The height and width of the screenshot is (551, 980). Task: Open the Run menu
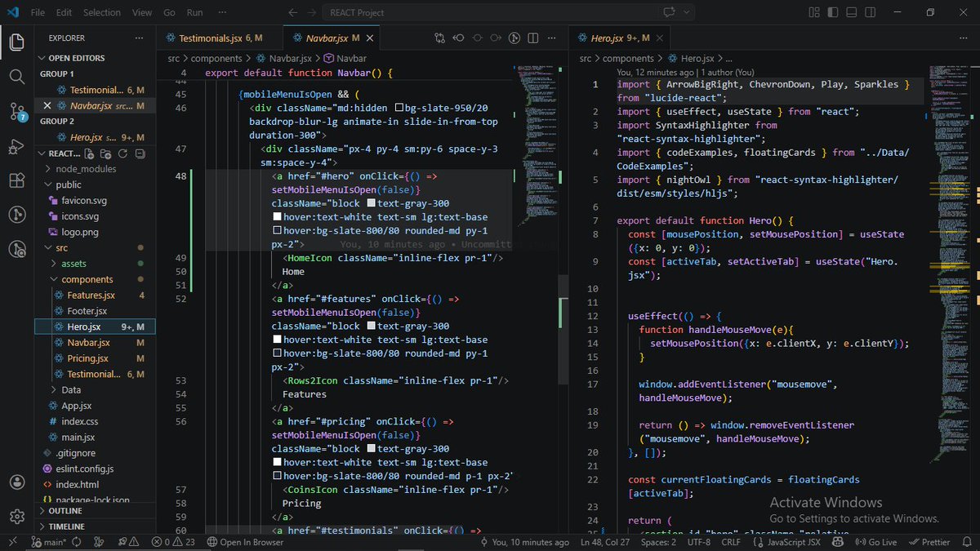tap(194, 12)
